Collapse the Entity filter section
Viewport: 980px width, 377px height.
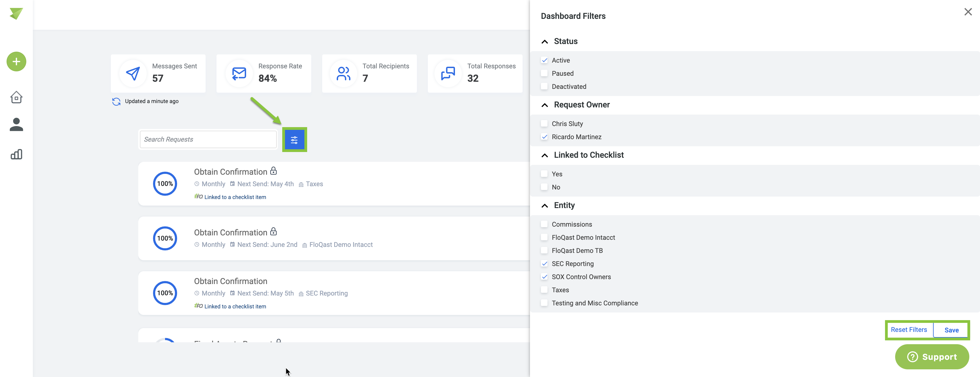pos(545,206)
